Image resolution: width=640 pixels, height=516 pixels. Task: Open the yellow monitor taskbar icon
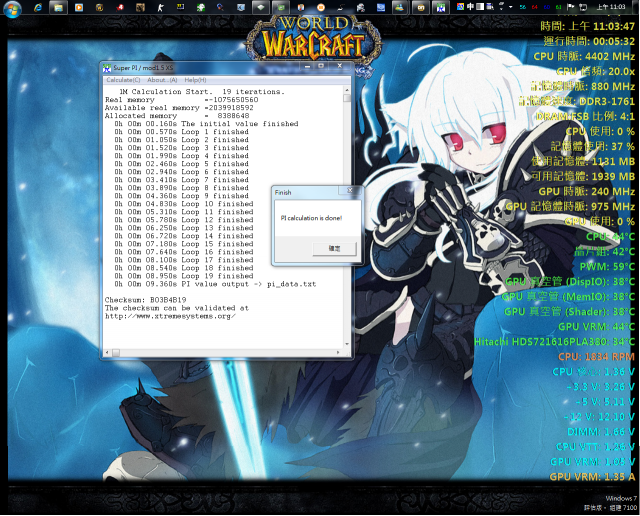pos(180,7)
